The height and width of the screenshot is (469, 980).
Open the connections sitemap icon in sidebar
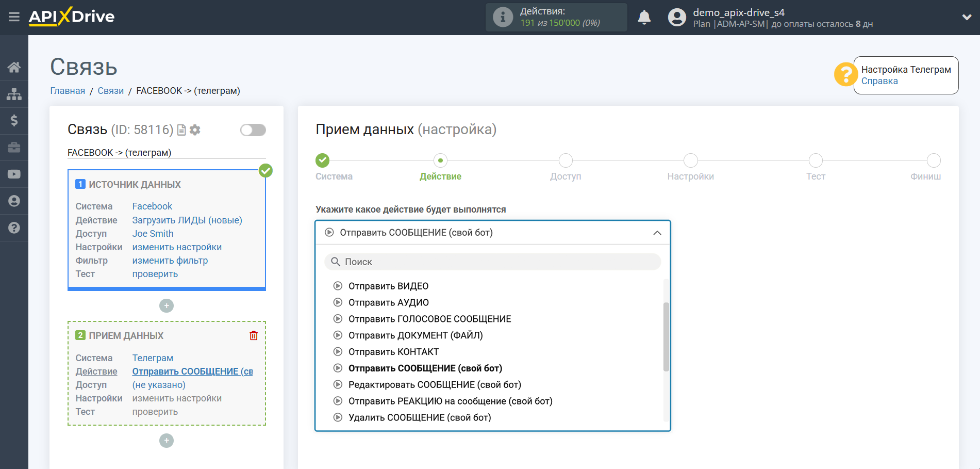(x=14, y=94)
